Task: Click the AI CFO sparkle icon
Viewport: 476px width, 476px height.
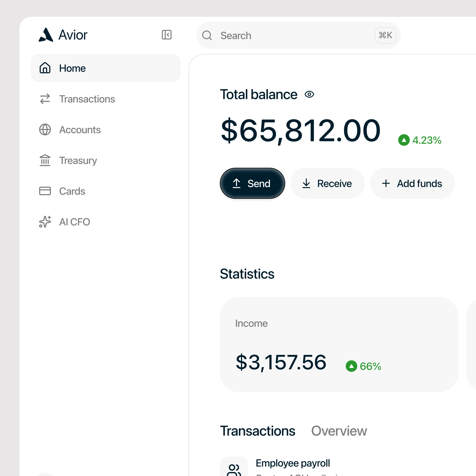Action: (x=45, y=222)
